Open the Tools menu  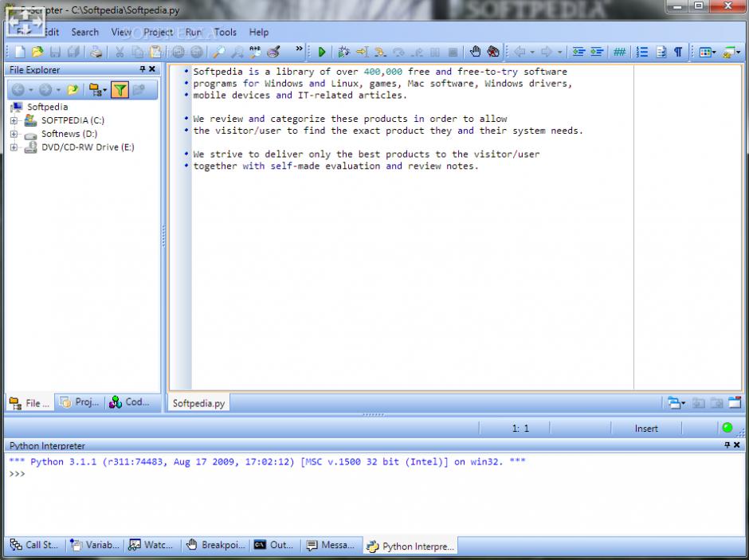(225, 32)
